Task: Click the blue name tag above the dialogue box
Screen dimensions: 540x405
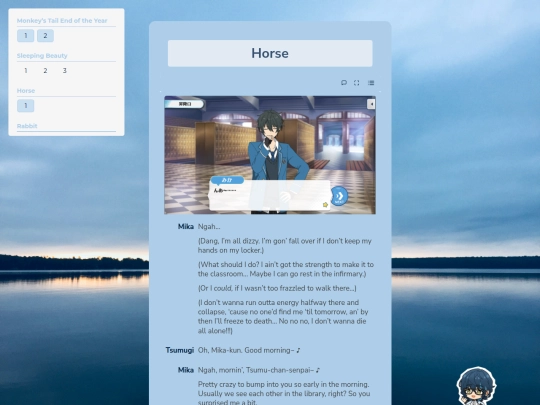Action: coord(227,180)
